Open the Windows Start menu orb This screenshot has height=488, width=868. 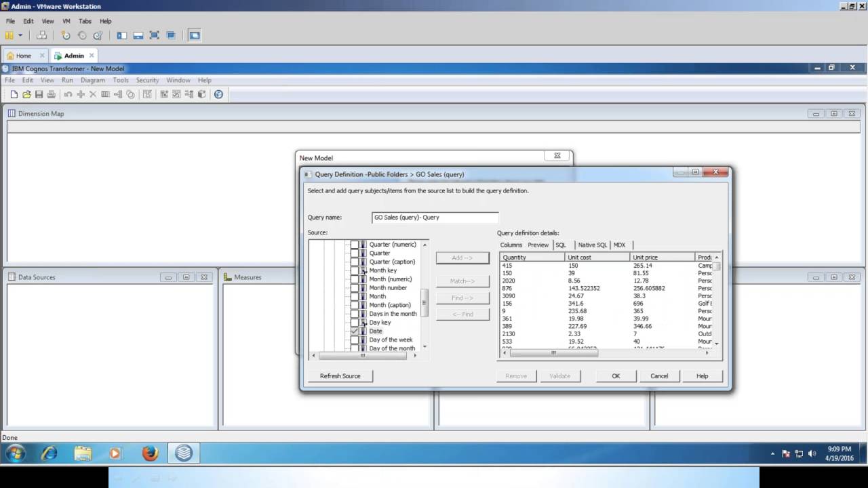point(15,453)
